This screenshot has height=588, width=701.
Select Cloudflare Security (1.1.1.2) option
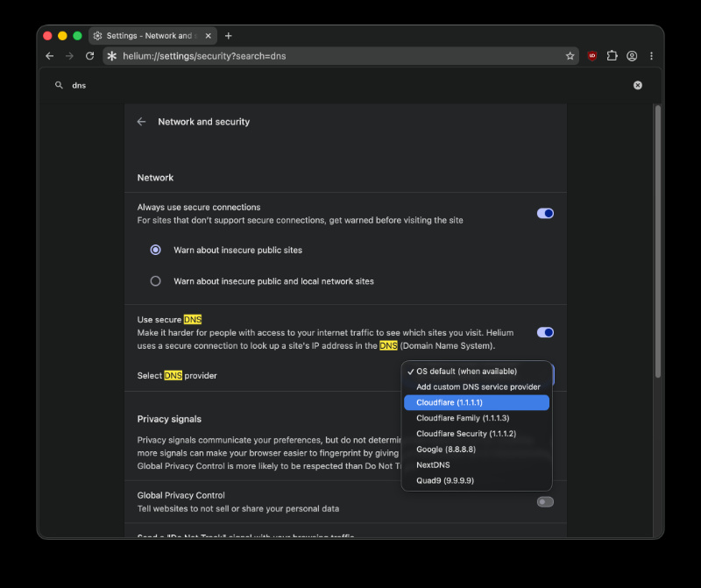point(477,434)
